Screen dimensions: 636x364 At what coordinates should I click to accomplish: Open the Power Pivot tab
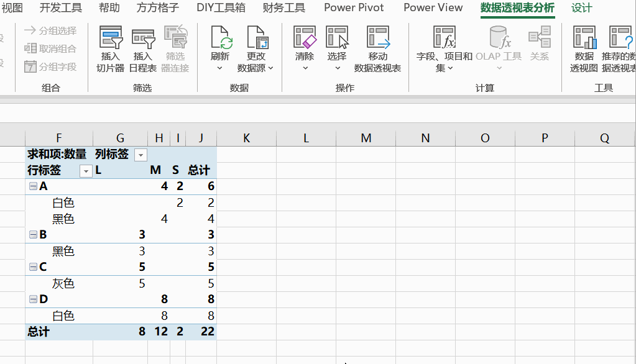coord(354,8)
